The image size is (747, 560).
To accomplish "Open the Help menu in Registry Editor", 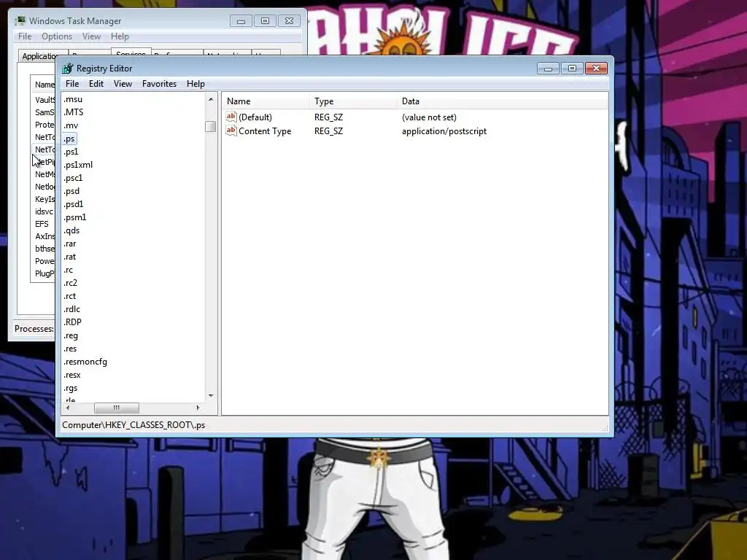I will point(196,84).
